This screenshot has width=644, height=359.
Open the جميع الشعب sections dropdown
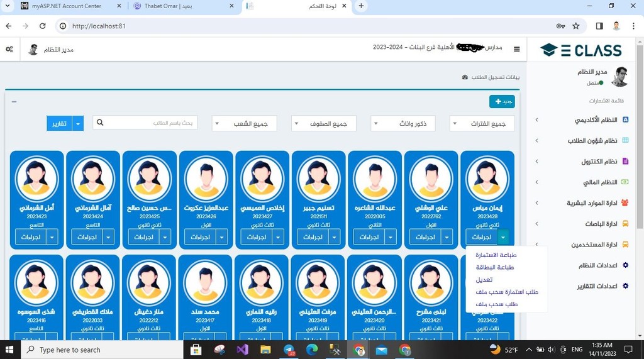245,123
